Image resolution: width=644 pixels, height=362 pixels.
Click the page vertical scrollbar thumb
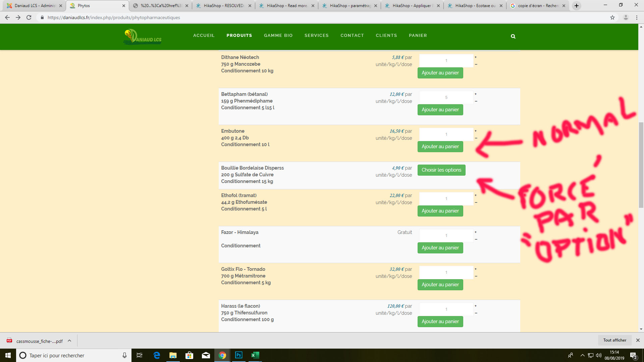641,164
